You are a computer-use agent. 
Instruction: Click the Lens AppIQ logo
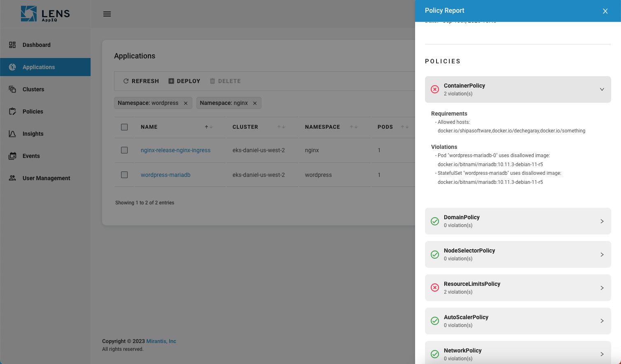45,14
